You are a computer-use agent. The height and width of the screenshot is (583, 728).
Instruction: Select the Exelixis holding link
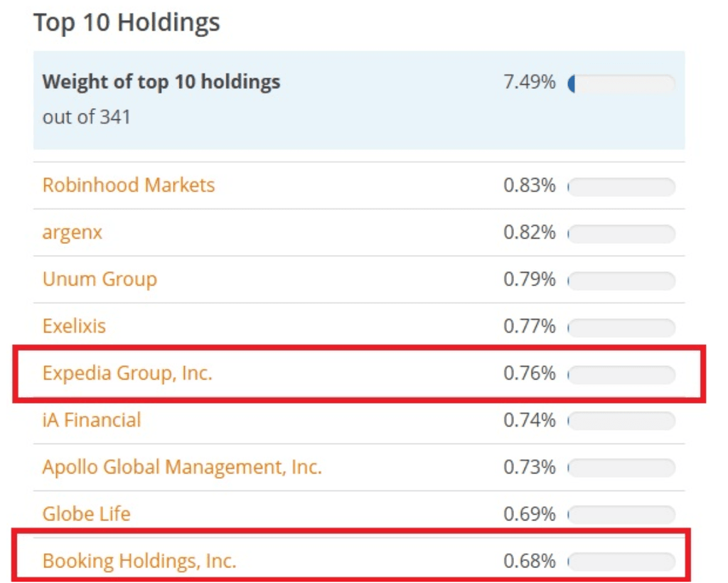(74, 326)
